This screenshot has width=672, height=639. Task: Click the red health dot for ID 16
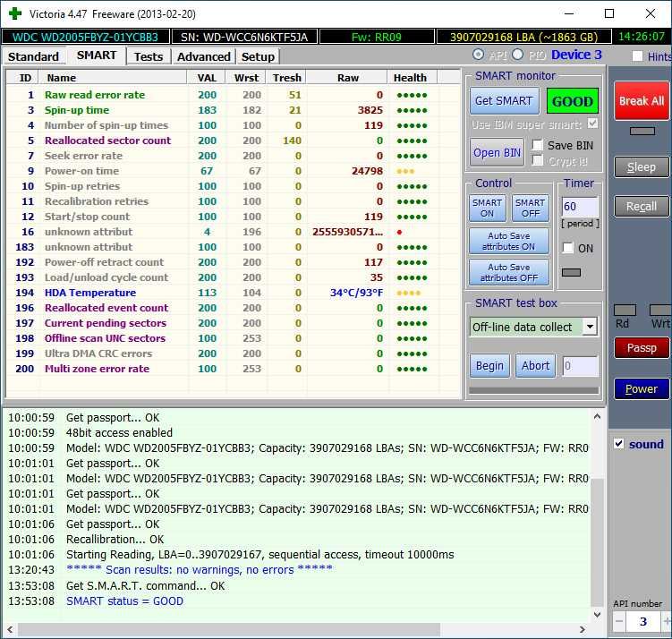coord(399,233)
